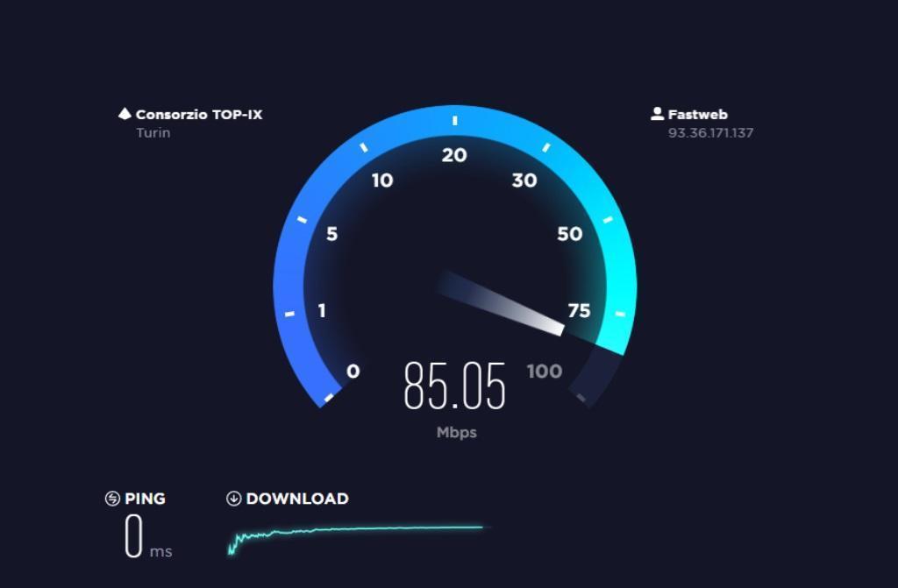Screen dimensions: 898x588
Task: Click the 85.05 speed readout
Action: 455,386
